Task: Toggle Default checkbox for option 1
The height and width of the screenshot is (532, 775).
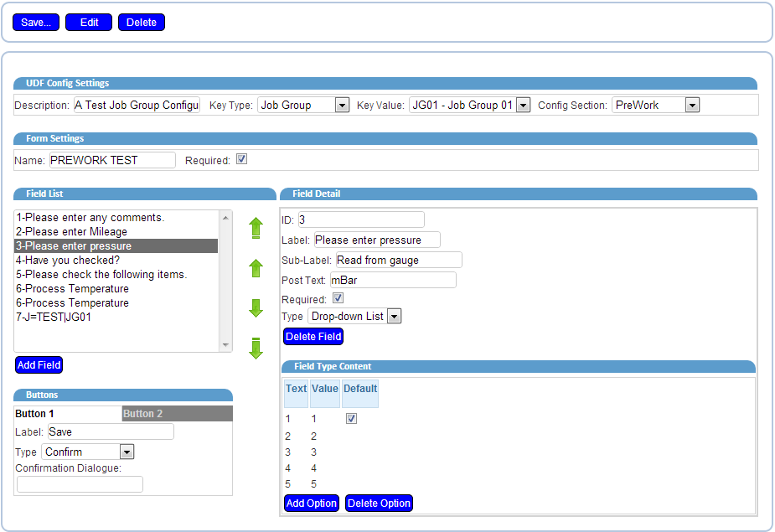Action: [x=351, y=419]
